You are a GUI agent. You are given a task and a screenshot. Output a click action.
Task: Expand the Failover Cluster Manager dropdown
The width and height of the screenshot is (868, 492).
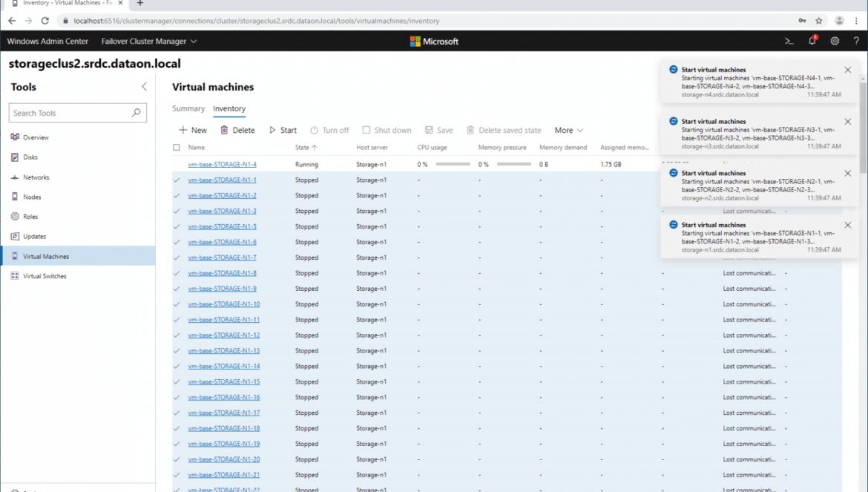click(149, 41)
